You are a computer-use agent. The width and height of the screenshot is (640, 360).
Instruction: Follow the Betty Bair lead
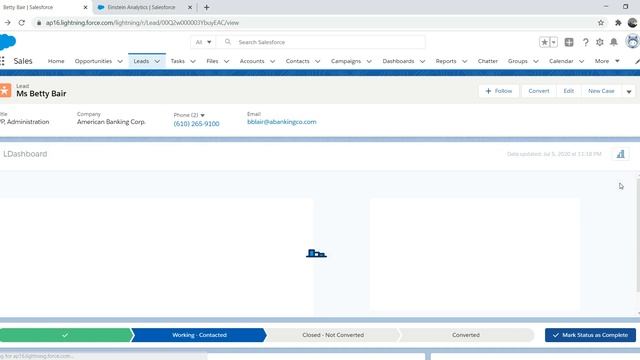[498, 91]
